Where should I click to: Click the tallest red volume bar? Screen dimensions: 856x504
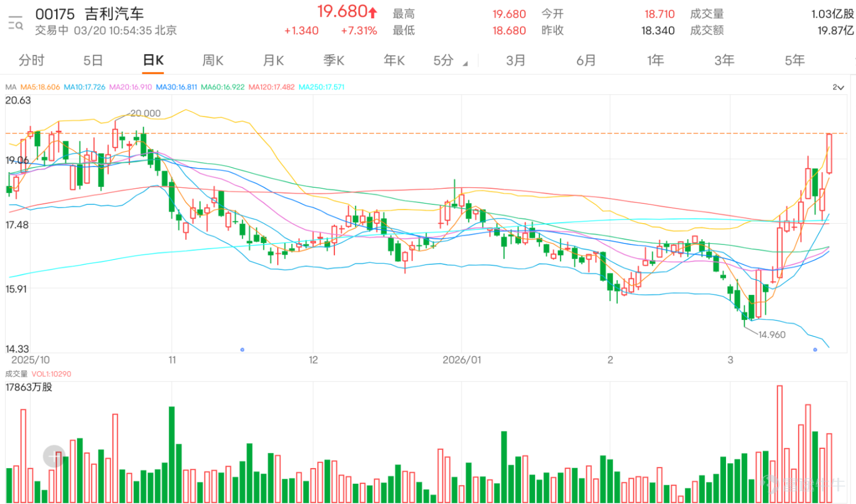point(779,444)
